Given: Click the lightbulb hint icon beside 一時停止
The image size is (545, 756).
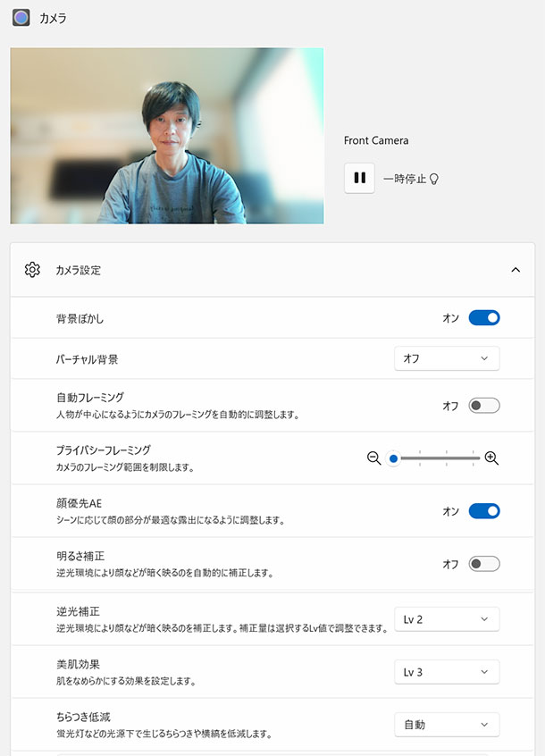Looking at the screenshot, I should click(x=433, y=179).
